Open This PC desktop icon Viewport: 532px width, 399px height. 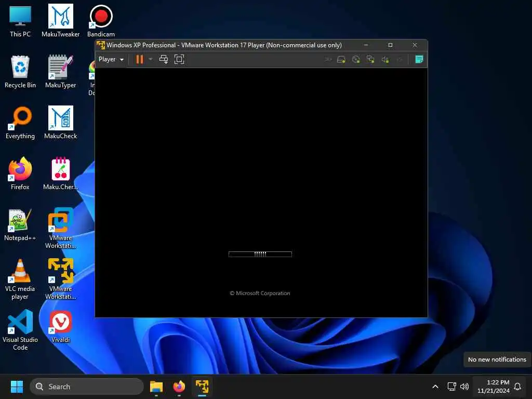tap(20, 21)
